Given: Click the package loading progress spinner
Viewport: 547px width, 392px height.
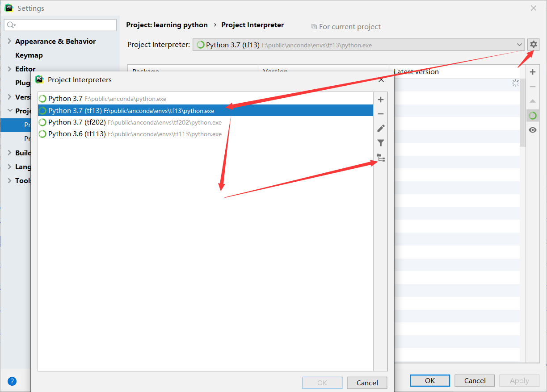Looking at the screenshot, I should 515,83.
